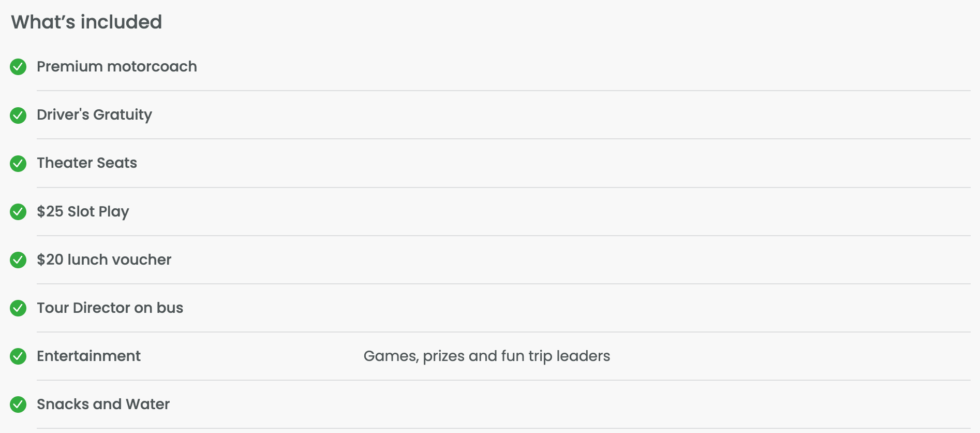Click the Games, prizes and fun trip leaders description

[x=486, y=356]
